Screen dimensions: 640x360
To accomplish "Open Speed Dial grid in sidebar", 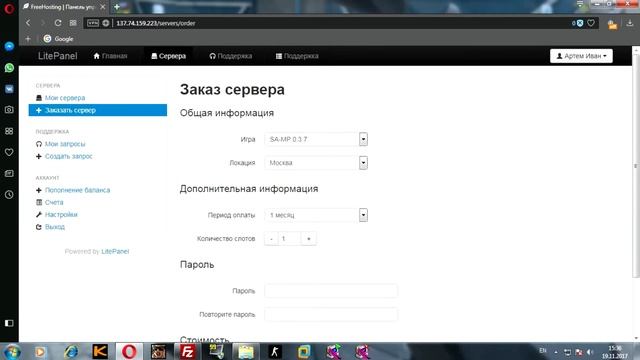I will pos(9,131).
